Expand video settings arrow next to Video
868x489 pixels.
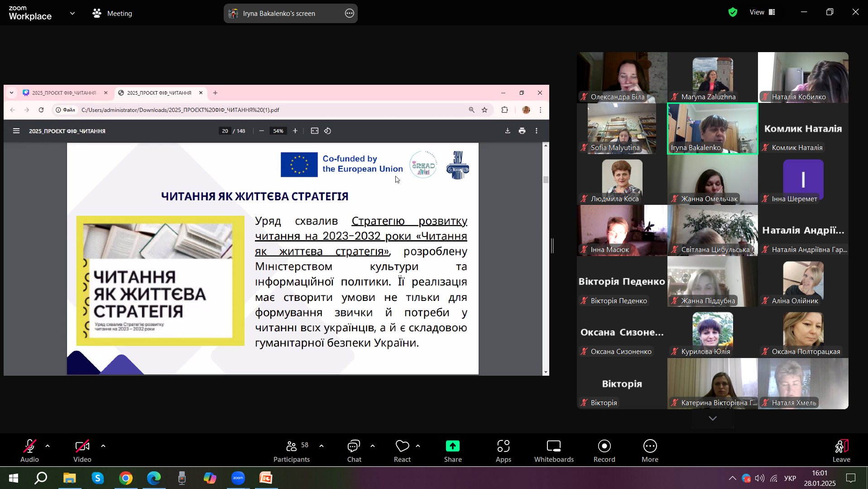click(x=103, y=446)
